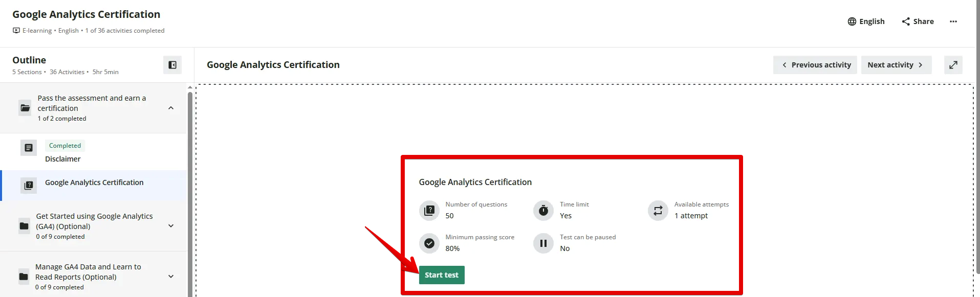Viewport: 980px width, 297px height.
Task: Click the Number of questions icon
Action: 429,210
